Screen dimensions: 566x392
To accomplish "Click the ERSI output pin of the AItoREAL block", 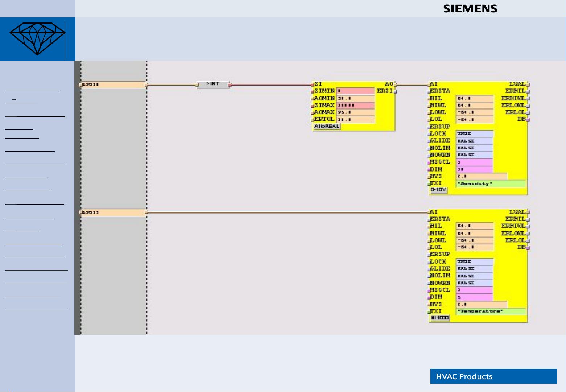I will (395, 91).
